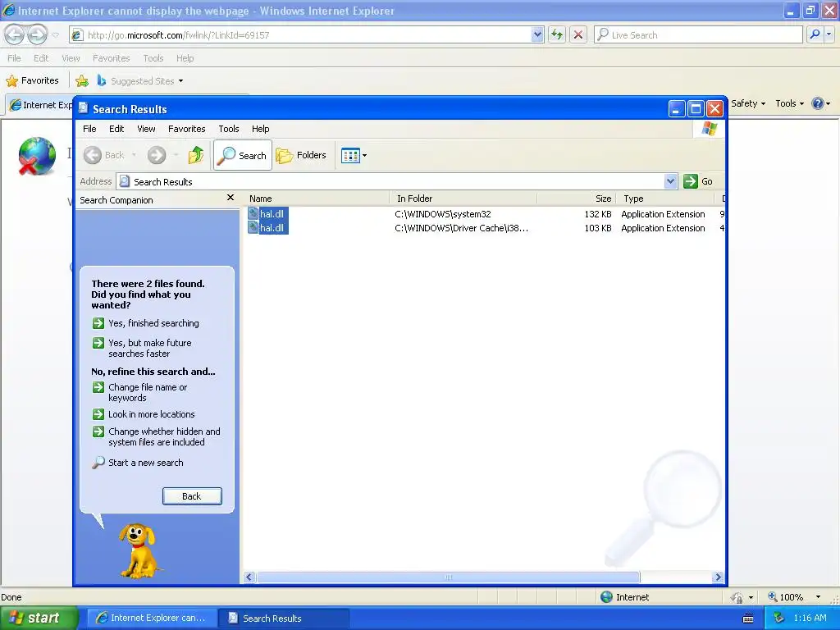
Task: Open Back button history dropdown arrow
Action: coord(134,155)
